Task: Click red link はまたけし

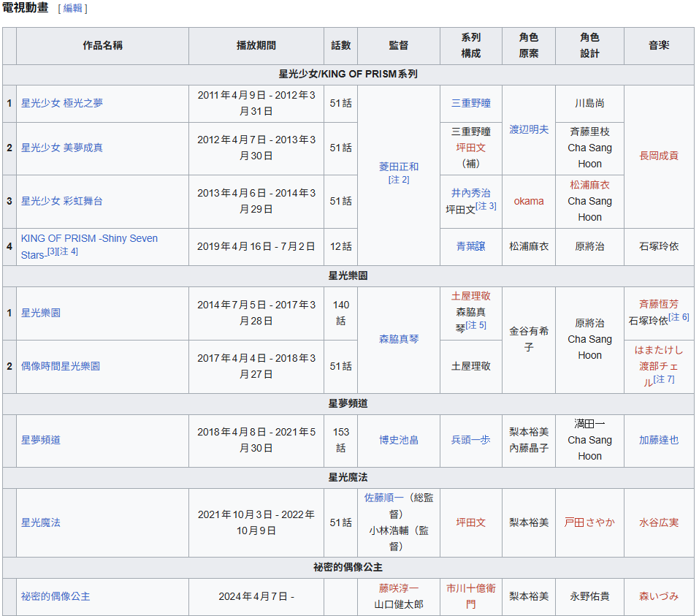Action: point(658,350)
